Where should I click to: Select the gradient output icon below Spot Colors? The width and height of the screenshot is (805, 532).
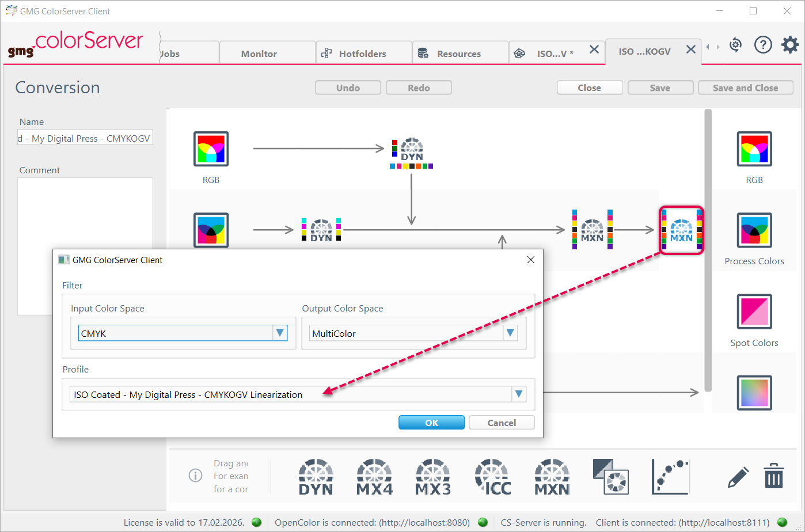coord(754,393)
